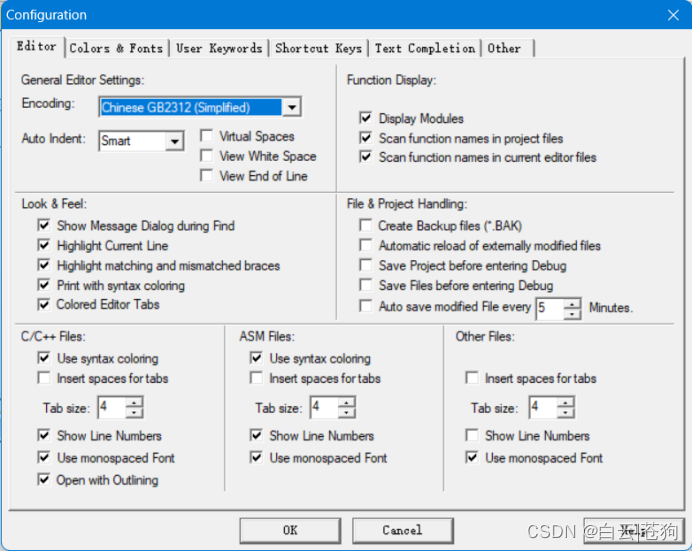
Task: Toggle C/C++ Use syntax coloring
Action: point(44,358)
